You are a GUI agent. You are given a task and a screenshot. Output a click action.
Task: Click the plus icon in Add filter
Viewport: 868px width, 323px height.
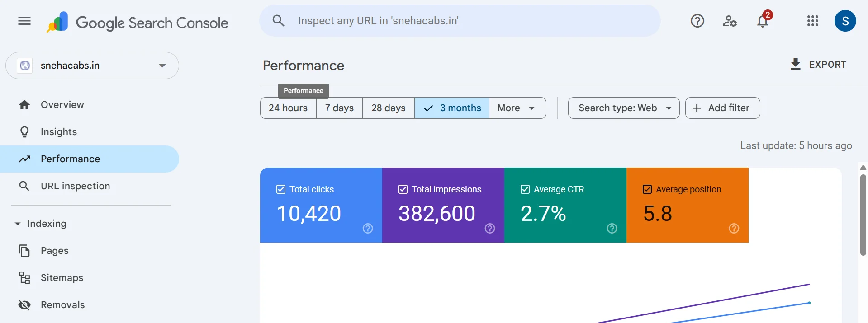pos(697,108)
